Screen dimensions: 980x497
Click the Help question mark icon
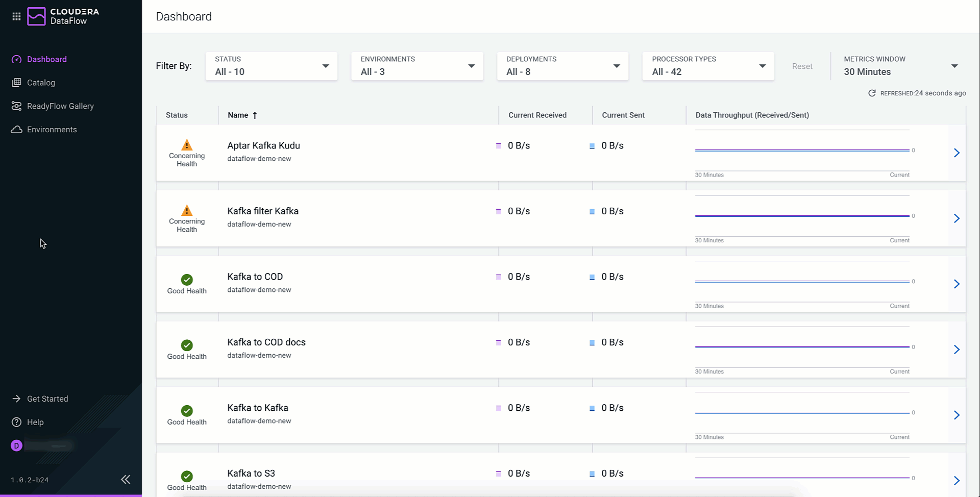click(16, 422)
